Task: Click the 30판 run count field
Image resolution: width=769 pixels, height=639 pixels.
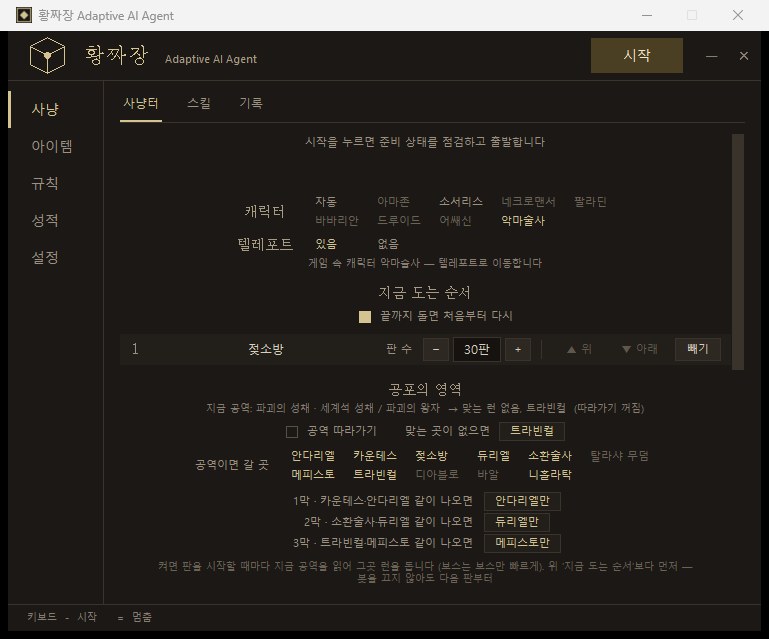Action: click(x=477, y=350)
